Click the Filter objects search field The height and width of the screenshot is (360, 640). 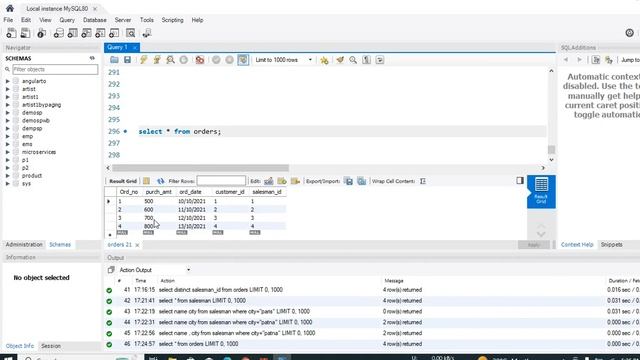coord(55,69)
